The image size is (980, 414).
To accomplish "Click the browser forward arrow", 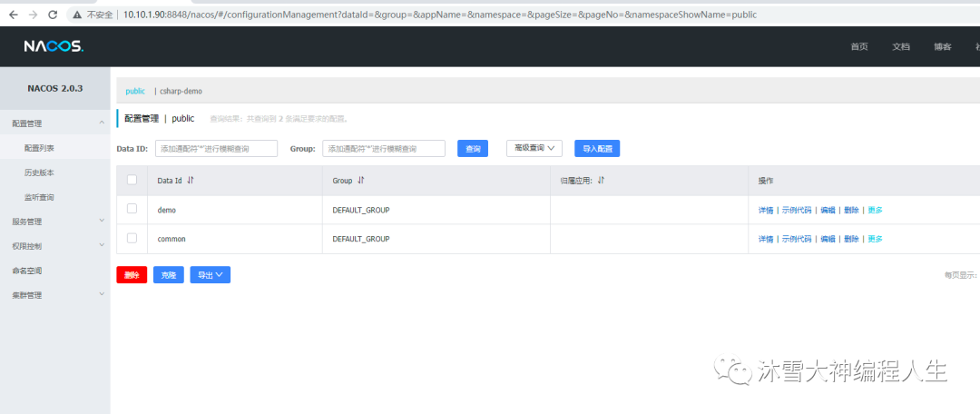I will 34,15.
